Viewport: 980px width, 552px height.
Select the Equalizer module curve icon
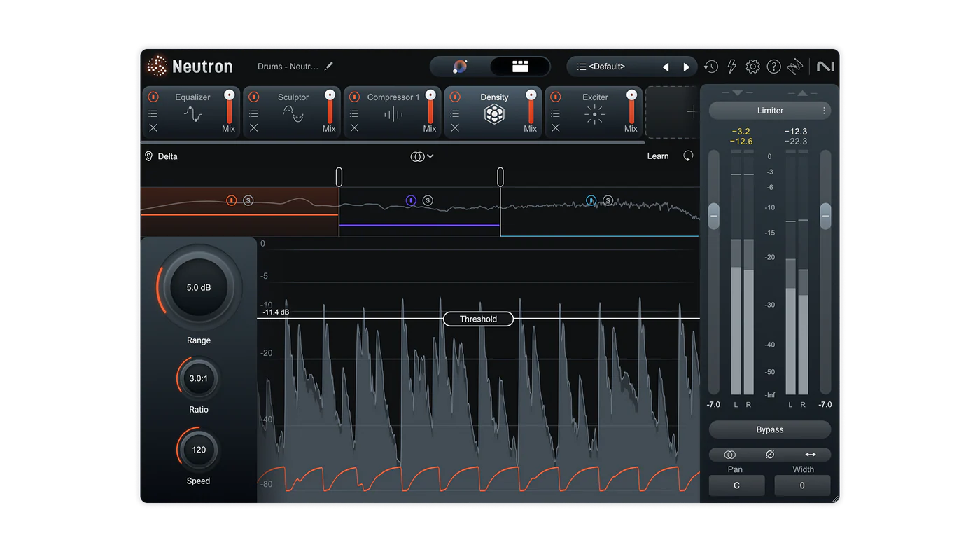click(192, 114)
